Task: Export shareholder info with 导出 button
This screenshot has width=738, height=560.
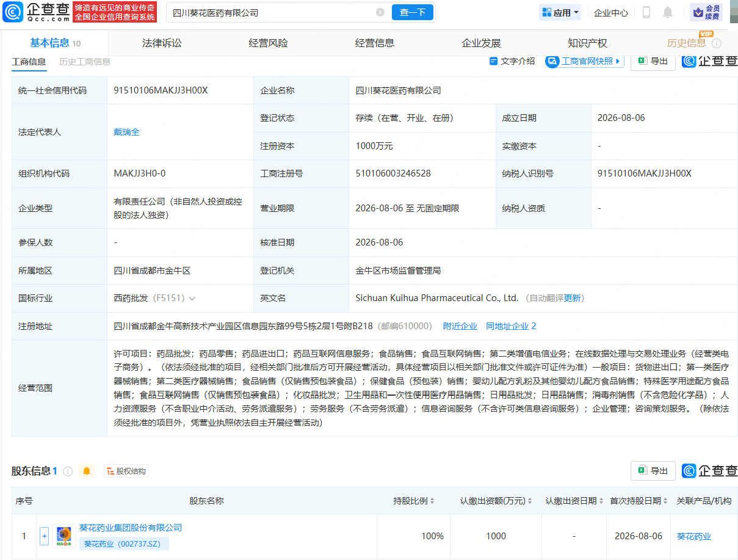Action: 653,471
